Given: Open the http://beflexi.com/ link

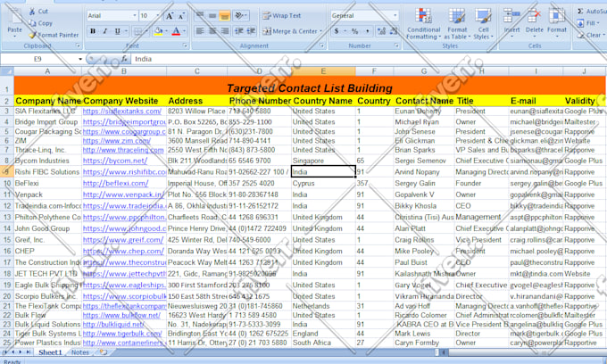Looking at the screenshot, I should (x=115, y=183).
